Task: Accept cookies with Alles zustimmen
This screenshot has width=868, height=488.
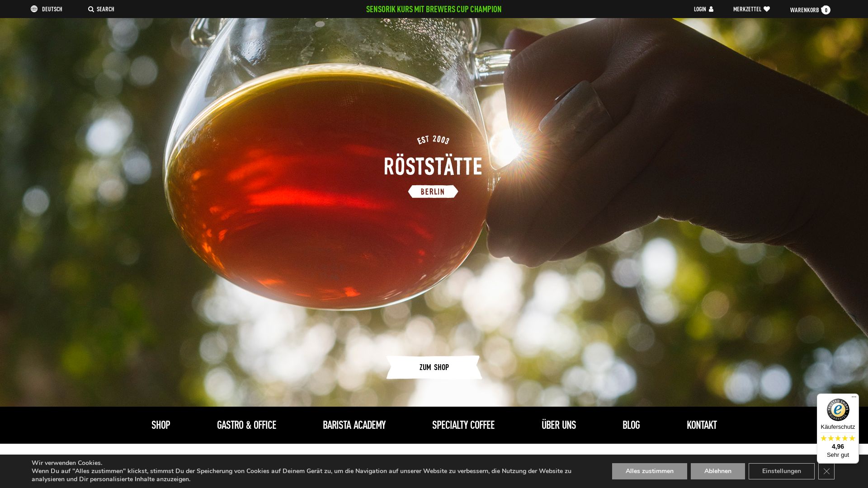Action: coord(650,471)
